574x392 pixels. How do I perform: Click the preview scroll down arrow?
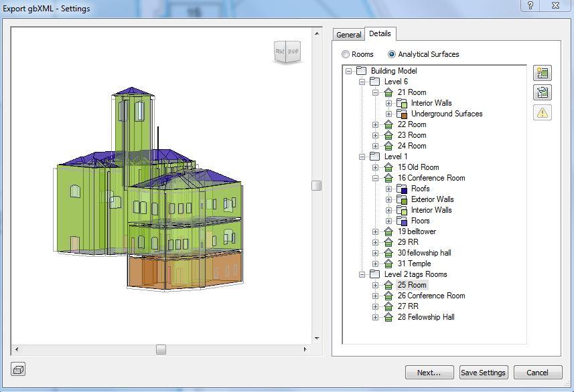click(x=317, y=338)
